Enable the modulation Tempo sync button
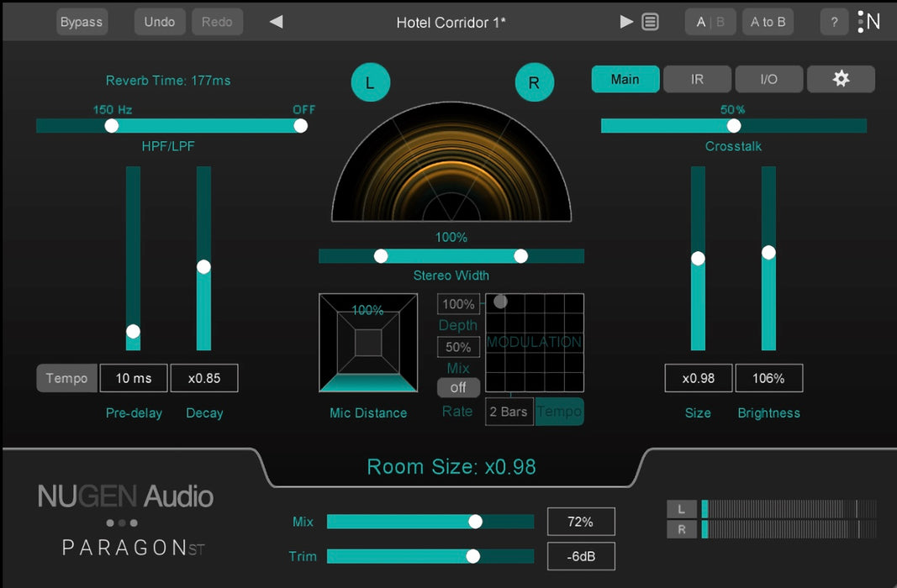The image size is (897, 588). [x=559, y=412]
